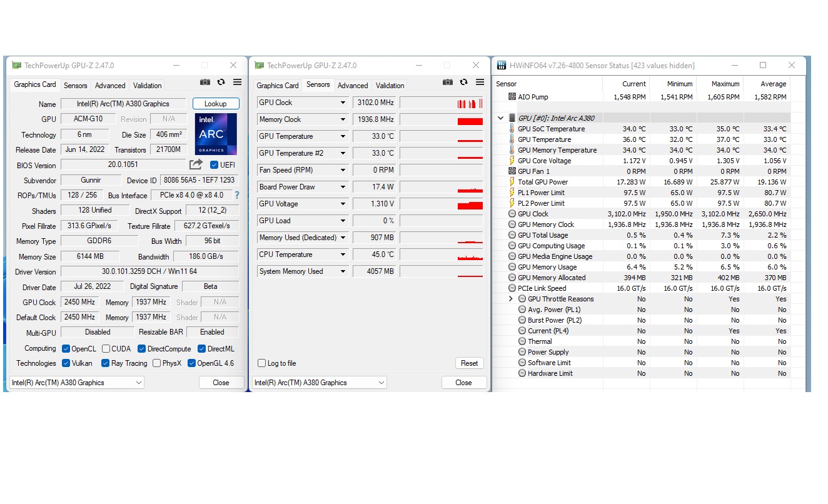Screen dimensions: 828x504
Task: Switch to Validation tab in middle GPU-Z window
Action: [x=390, y=86]
